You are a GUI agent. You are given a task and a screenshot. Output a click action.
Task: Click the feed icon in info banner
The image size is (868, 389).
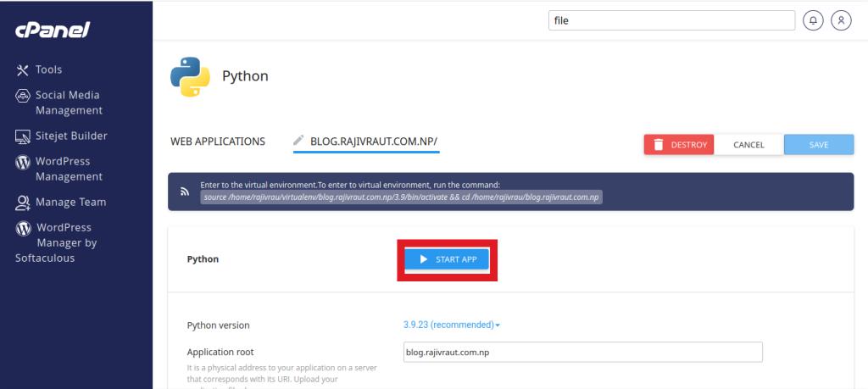185,192
